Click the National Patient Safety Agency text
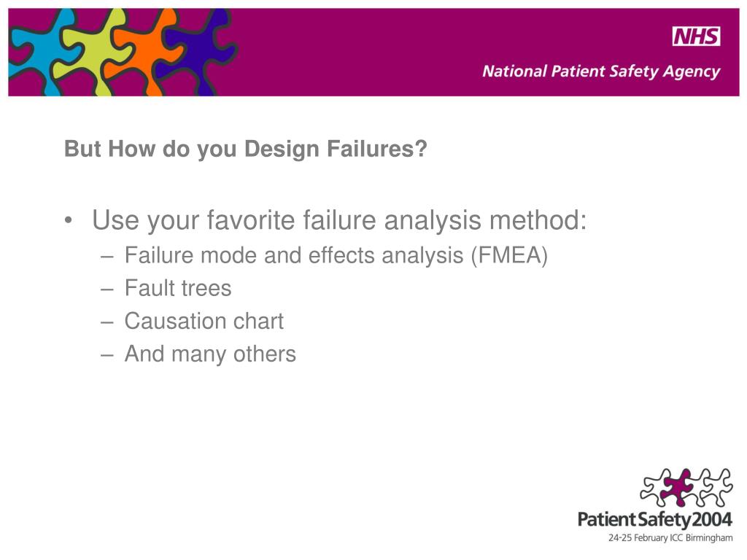 (x=601, y=71)
